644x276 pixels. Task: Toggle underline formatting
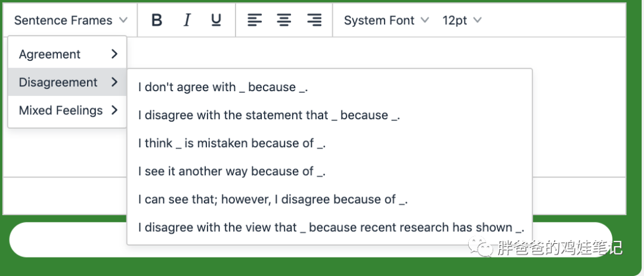pos(216,20)
